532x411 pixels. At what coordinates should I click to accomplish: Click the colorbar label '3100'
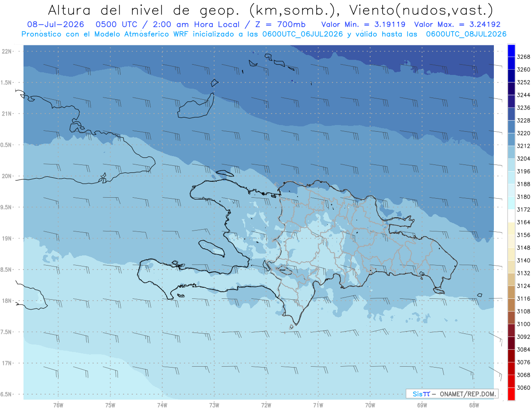(524, 324)
